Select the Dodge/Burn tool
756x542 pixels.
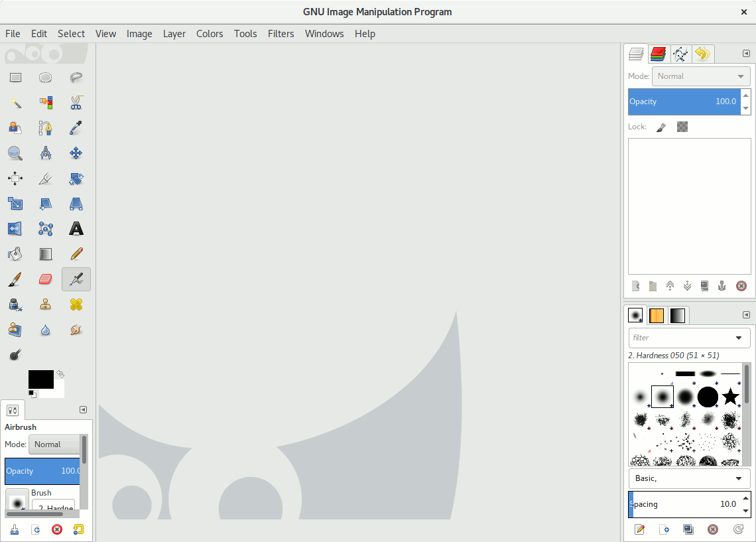click(x=15, y=355)
